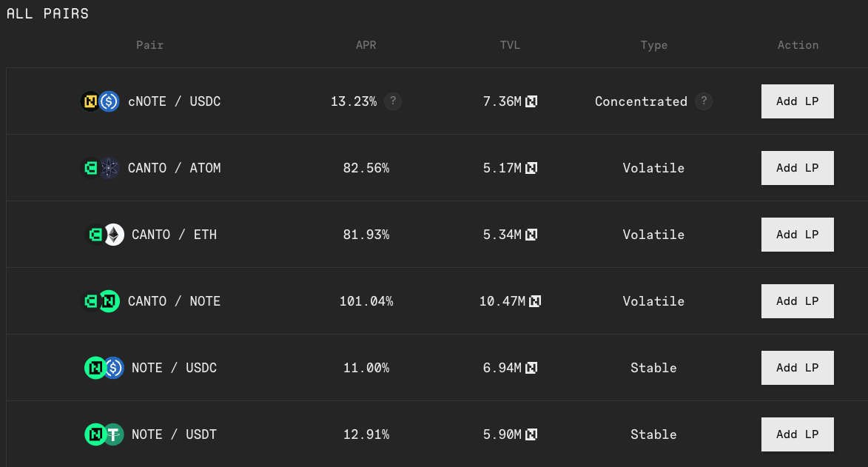This screenshot has height=467, width=868.
Task: Click the USDT Tether token icon
Action: [113, 434]
